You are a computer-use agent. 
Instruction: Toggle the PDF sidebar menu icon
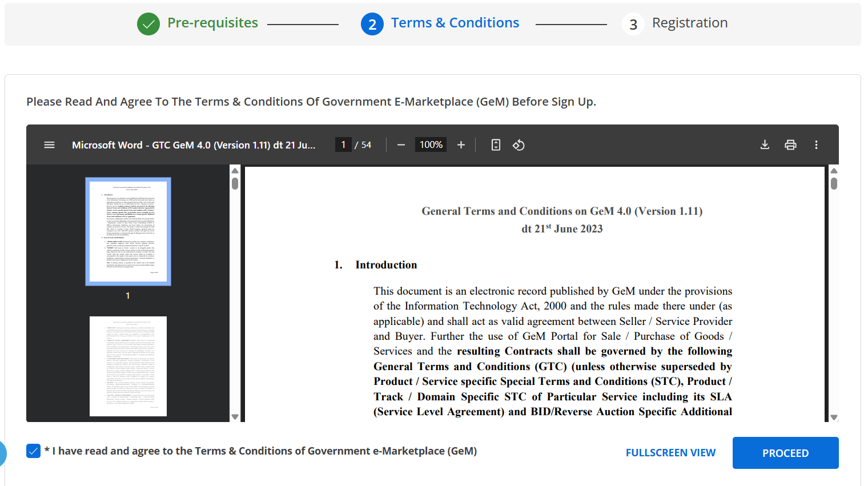pos(50,145)
